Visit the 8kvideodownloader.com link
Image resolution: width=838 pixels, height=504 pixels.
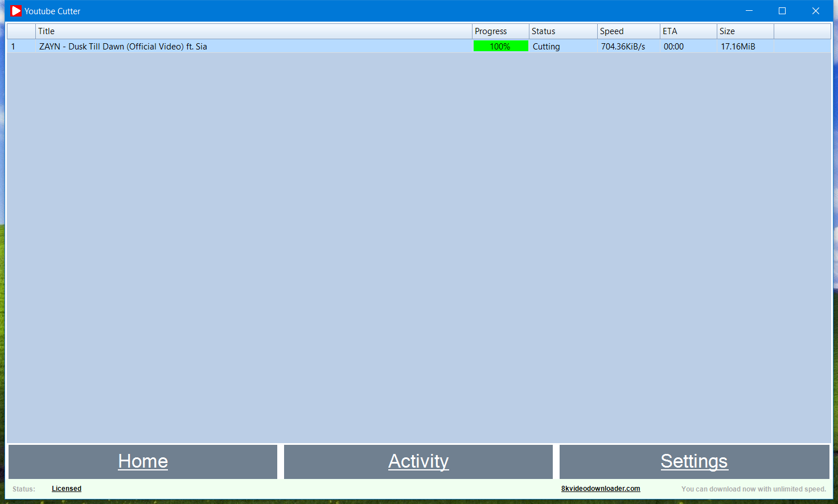601,489
